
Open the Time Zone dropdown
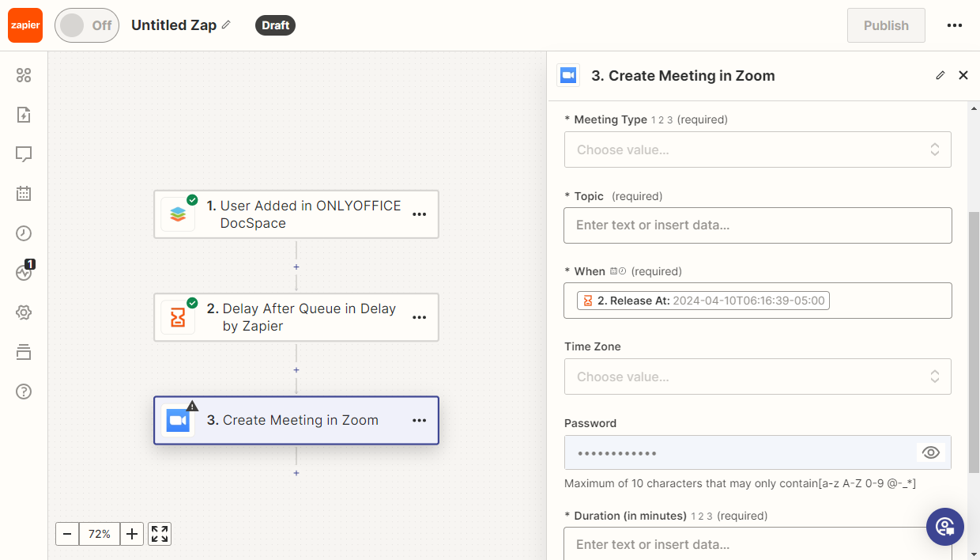[x=757, y=376]
